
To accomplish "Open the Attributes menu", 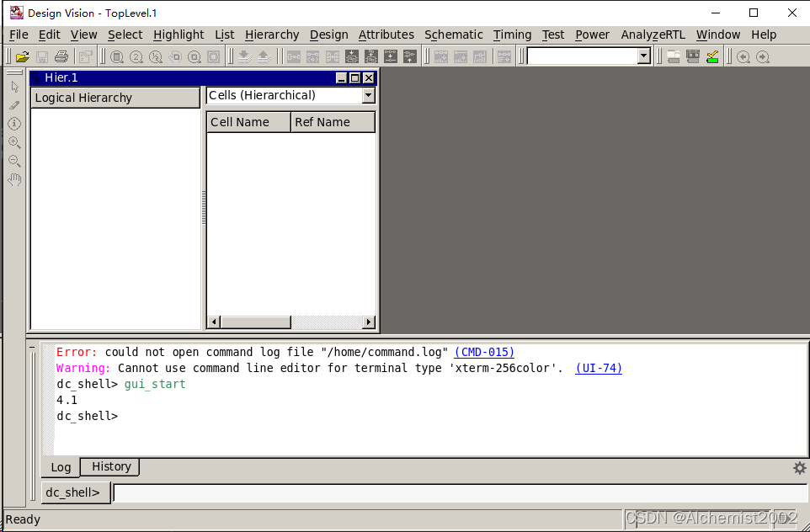I will pos(386,35).
